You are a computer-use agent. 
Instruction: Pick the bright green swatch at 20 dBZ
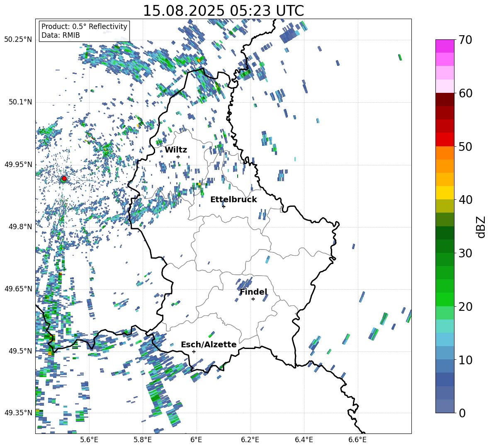(445, 299)
